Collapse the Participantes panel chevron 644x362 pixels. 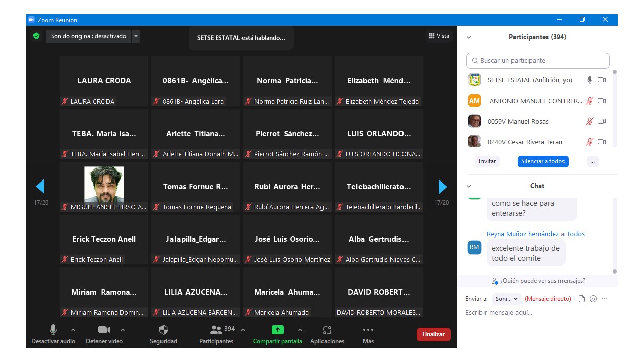469,37
